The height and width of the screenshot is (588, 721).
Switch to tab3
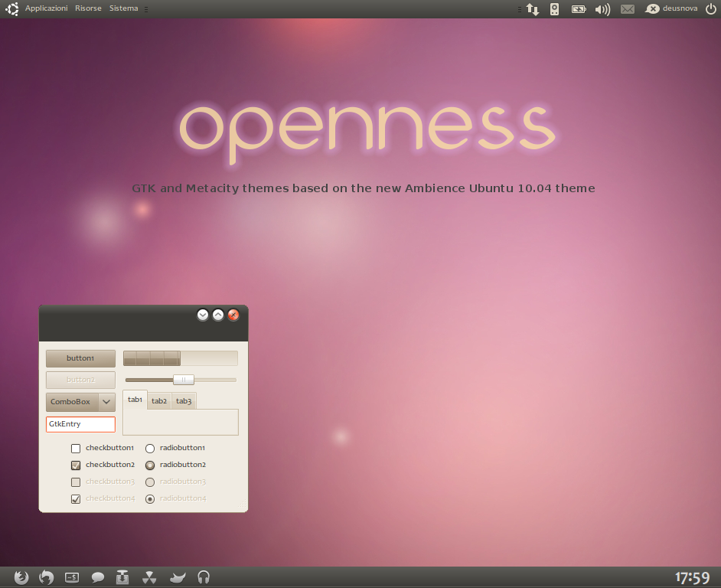[184, 400]
